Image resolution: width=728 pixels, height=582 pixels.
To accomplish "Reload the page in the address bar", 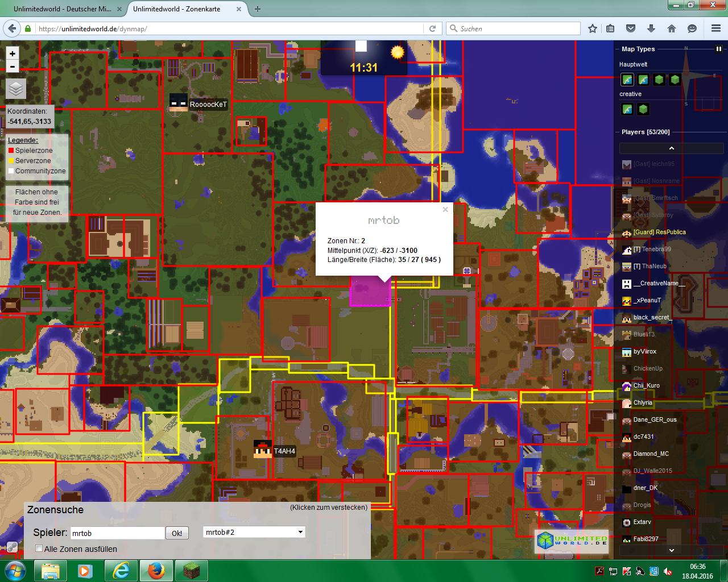I will point(432,28).
